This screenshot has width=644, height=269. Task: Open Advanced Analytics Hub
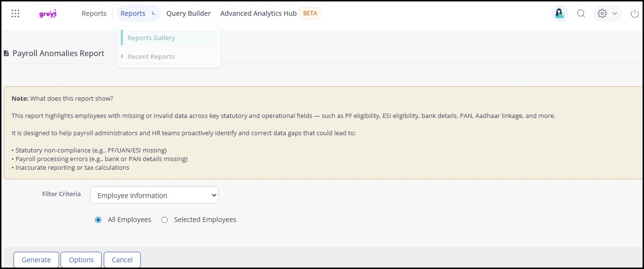[x=258, y=13]
